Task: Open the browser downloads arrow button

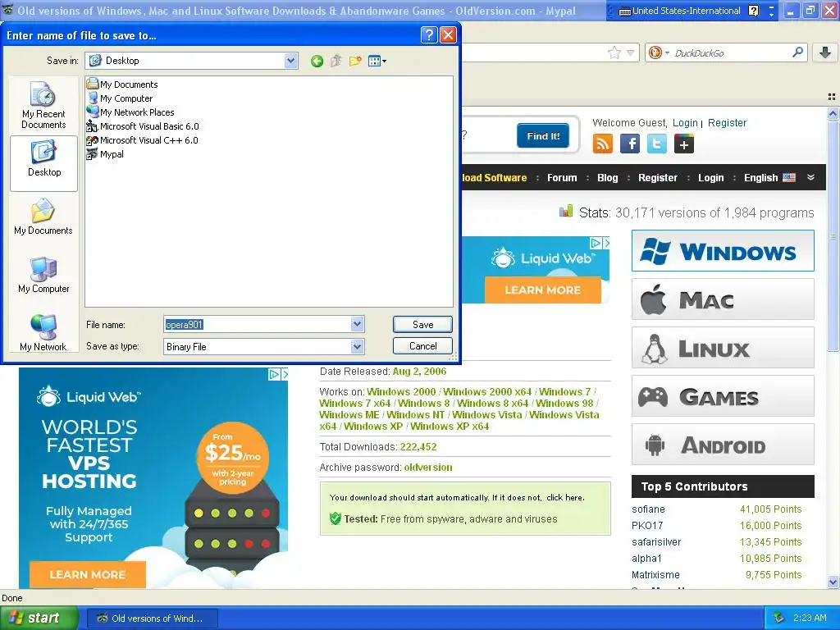Action: pos(825,52)
